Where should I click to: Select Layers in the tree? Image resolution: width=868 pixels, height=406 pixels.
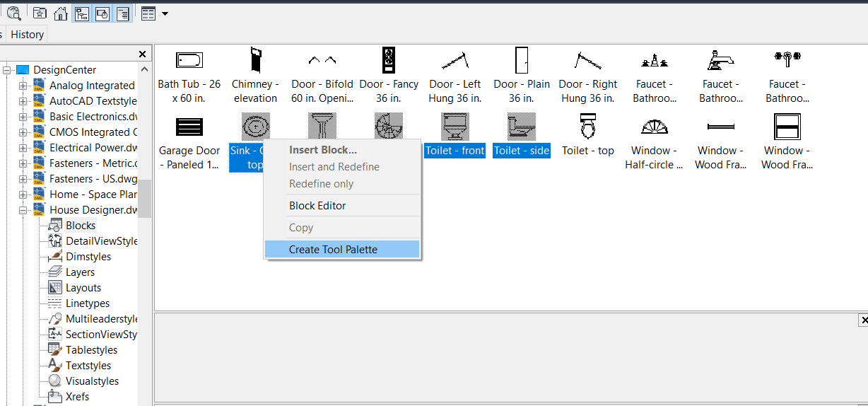click(x=80, y=272)
